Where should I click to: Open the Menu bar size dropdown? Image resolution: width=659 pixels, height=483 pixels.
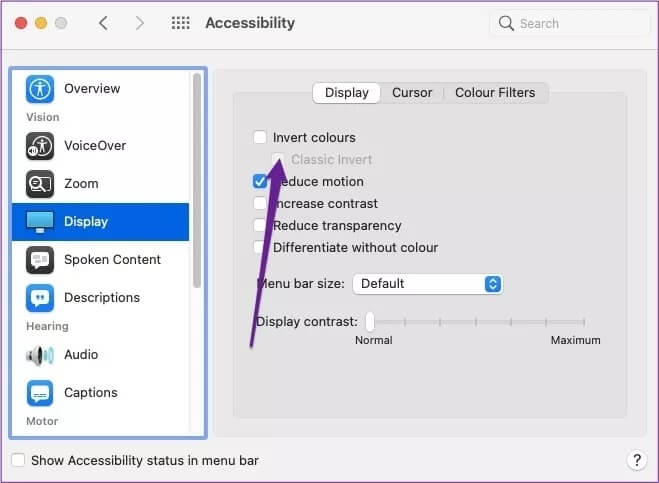coord(427,284)
